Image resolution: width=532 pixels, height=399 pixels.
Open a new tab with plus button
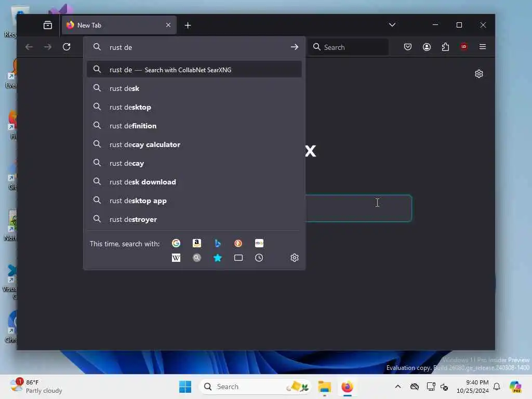click(188, 25)
